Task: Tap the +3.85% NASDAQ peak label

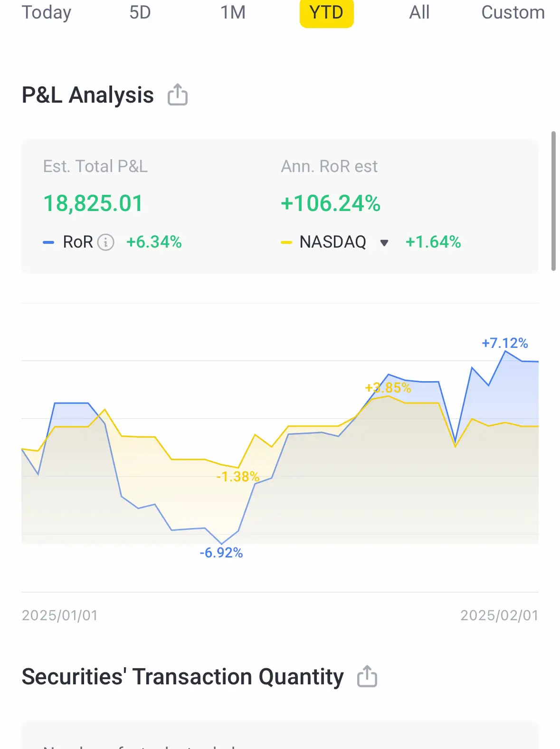Action: pos(388,388)
